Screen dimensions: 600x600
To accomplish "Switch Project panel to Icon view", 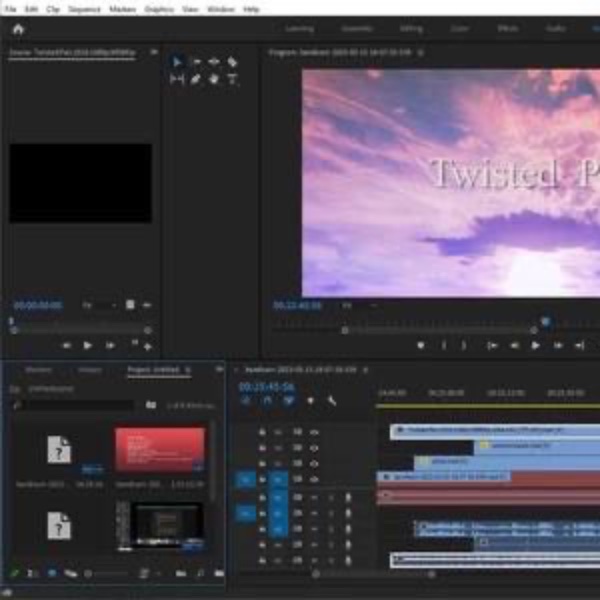I will [52, 573].
